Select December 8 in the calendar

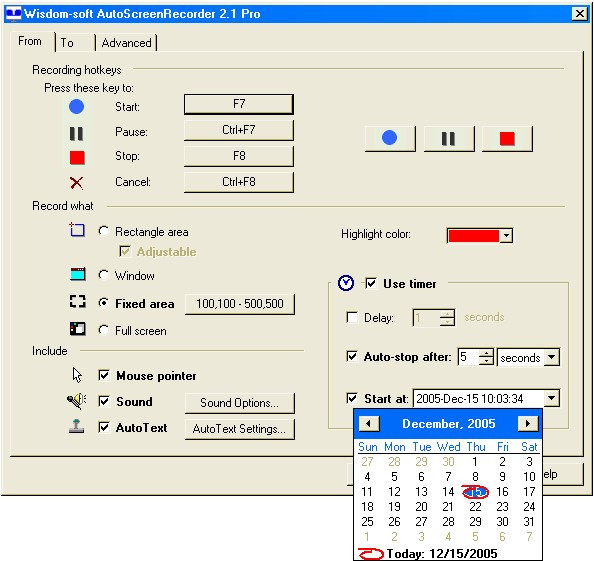[475, 477]
